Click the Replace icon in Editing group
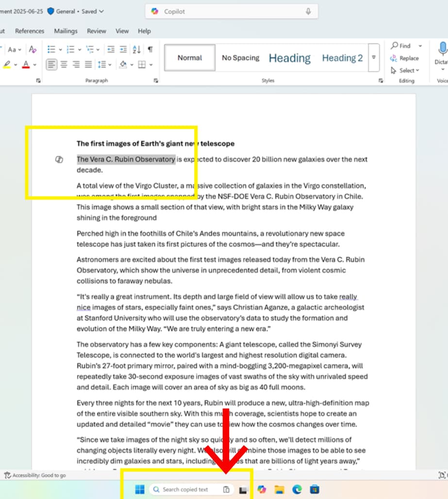Image resolution: width=448 pixels, height=499 pixels. click(x=404, y=58)
